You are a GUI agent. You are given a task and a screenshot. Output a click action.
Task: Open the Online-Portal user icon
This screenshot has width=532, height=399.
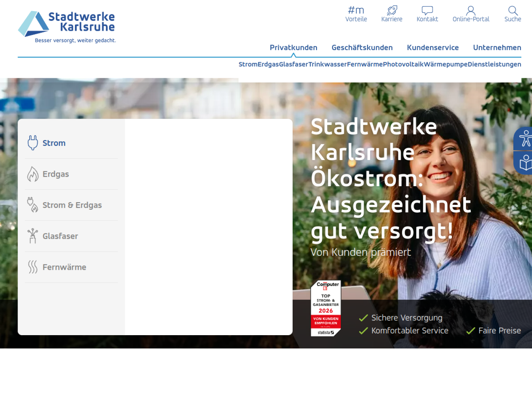pyautogui.click(x=471, y=10)
